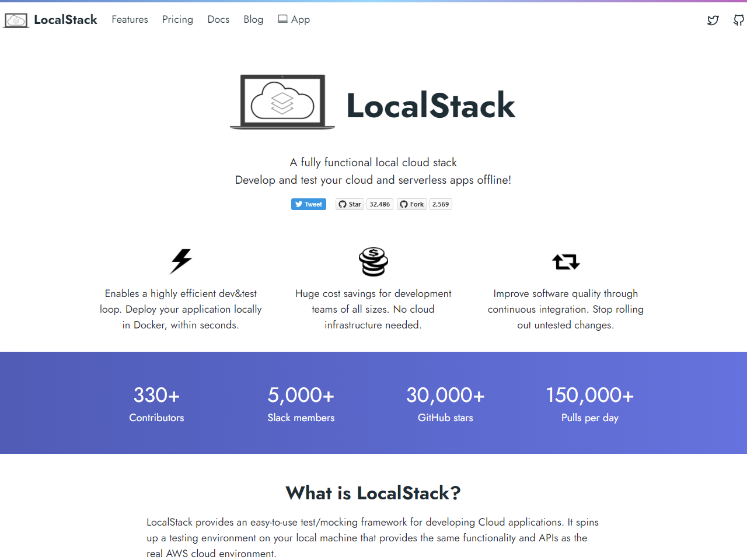Click the "Enables a highly efficient dev&test loop" description

point(181,309)
